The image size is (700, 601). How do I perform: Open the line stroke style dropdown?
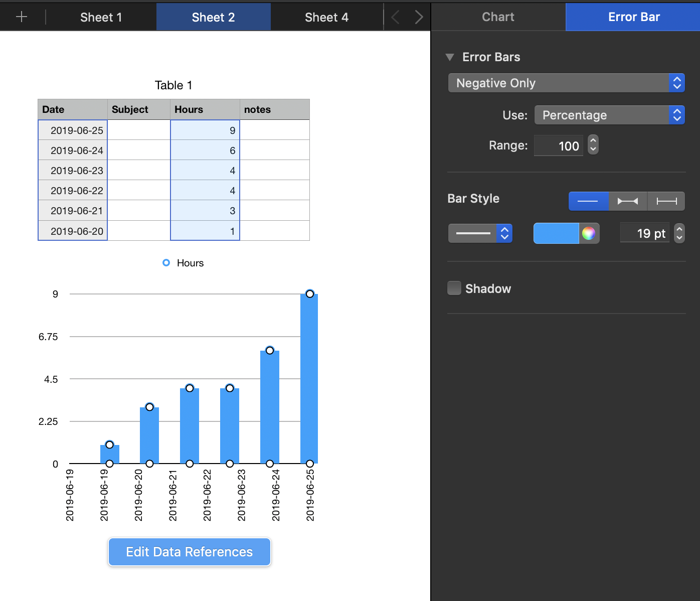[x=480, y=233]
